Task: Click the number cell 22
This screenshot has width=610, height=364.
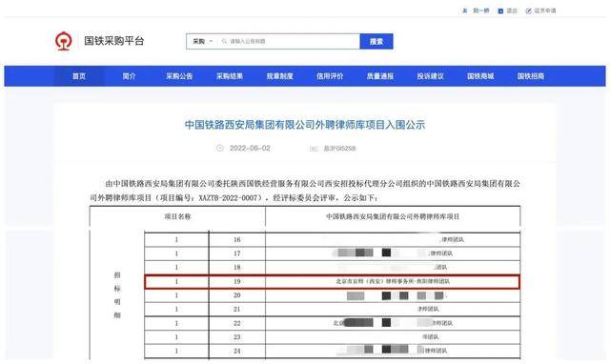Action: [x=237, y=323]
